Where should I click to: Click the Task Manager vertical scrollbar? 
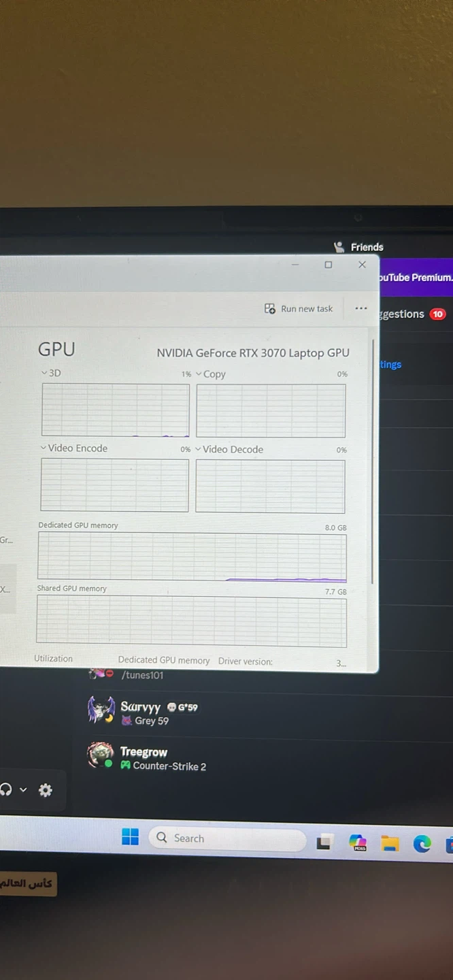coord(372,461)
